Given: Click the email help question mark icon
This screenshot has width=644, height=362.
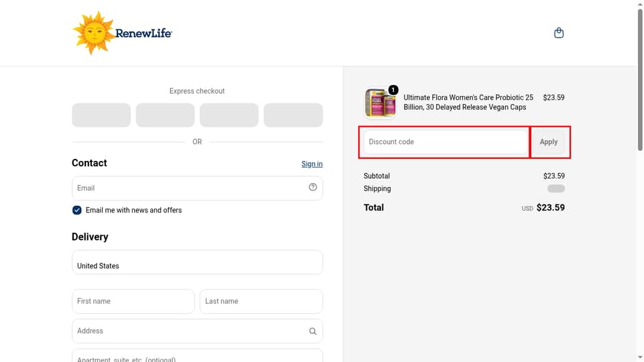Looking at the screenshot, I should coord(313,187).
